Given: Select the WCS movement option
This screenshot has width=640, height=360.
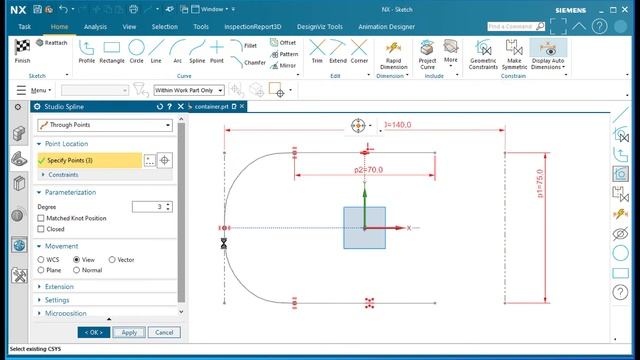Looking at the screenshot, I should point(41,260).
